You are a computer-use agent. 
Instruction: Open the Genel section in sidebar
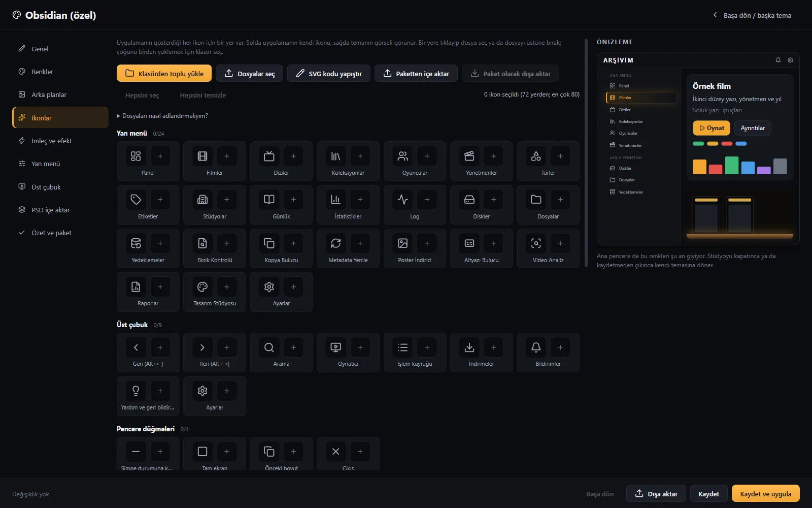tap(60, 49)
